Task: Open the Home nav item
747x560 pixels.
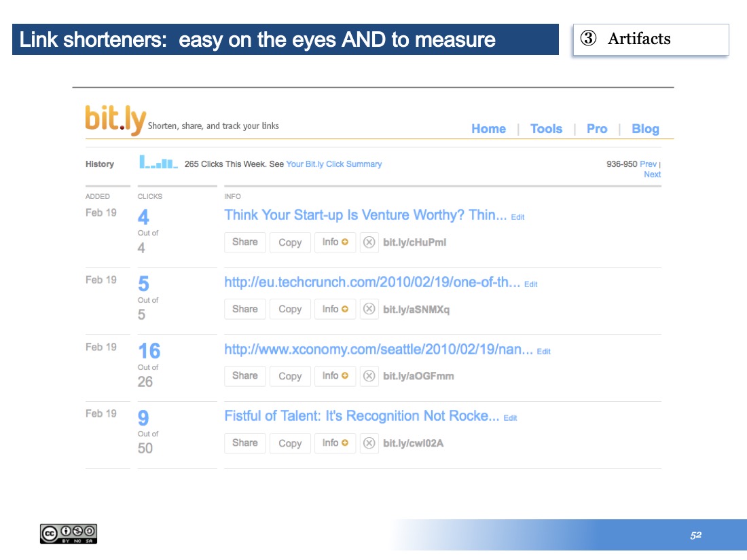Action: [488, 129]
